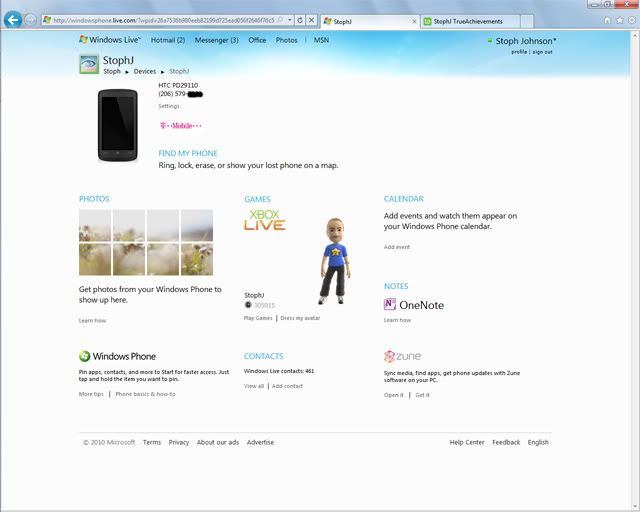Click Stoph Johnson account name
The width and height of the screenshot is (640, 512).
(525, 41)
